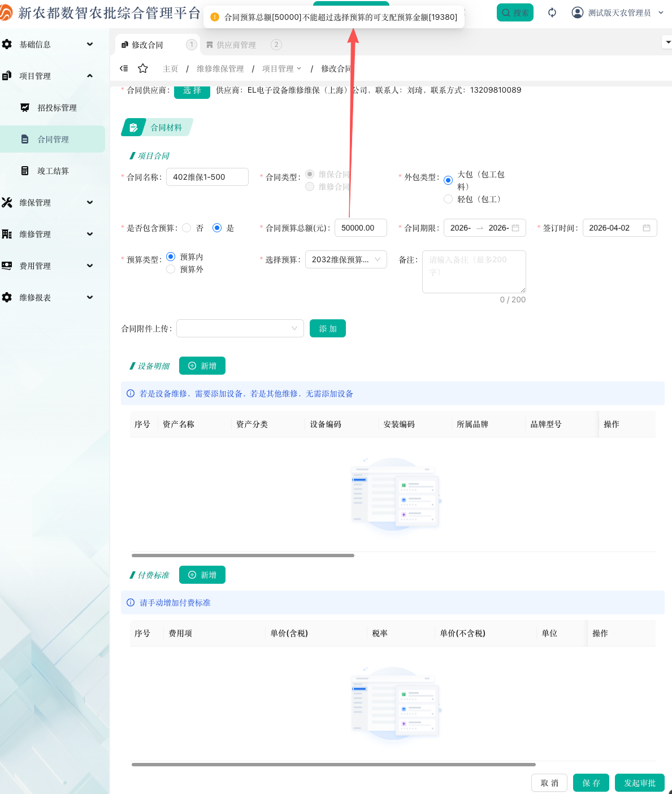Click 设备明细 table horizontal scrollbar
672x794 pixels.
click(x=242, y=556)
